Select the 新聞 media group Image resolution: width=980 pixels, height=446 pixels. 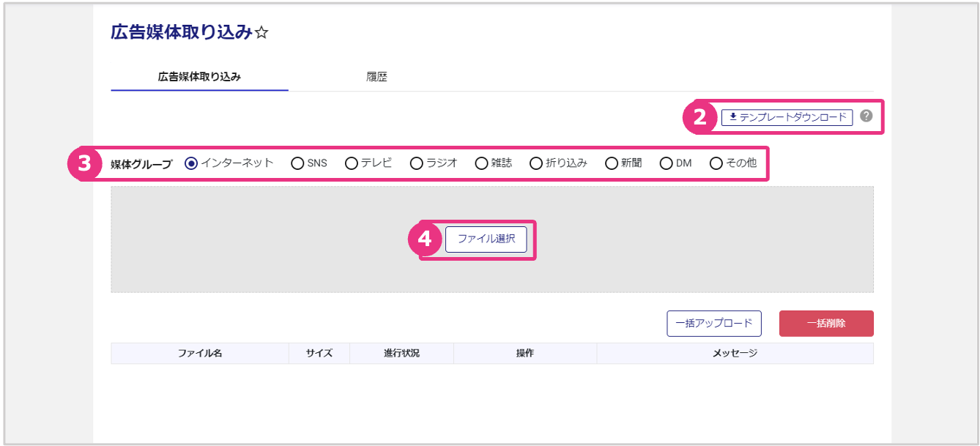[x=612, y=163]
